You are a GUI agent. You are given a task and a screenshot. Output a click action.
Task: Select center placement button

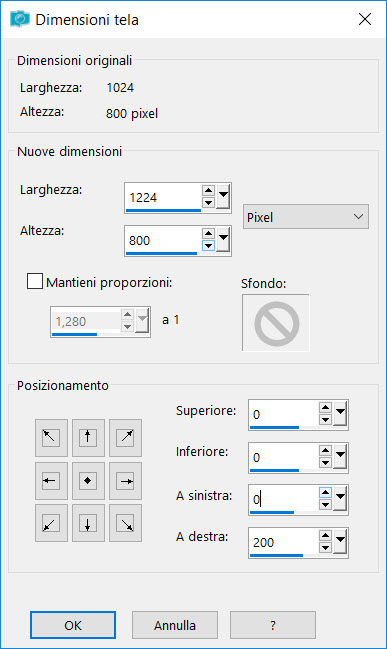[88, 481]
